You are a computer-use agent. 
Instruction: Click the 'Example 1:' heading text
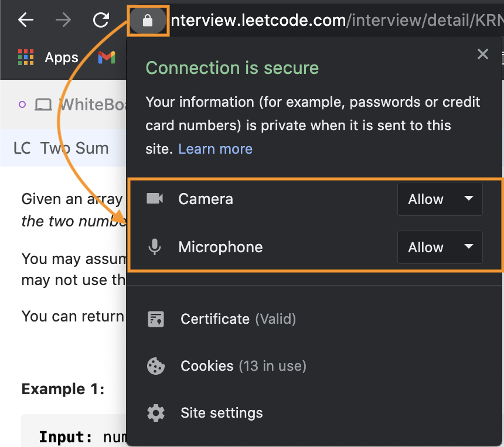[63, 389]
